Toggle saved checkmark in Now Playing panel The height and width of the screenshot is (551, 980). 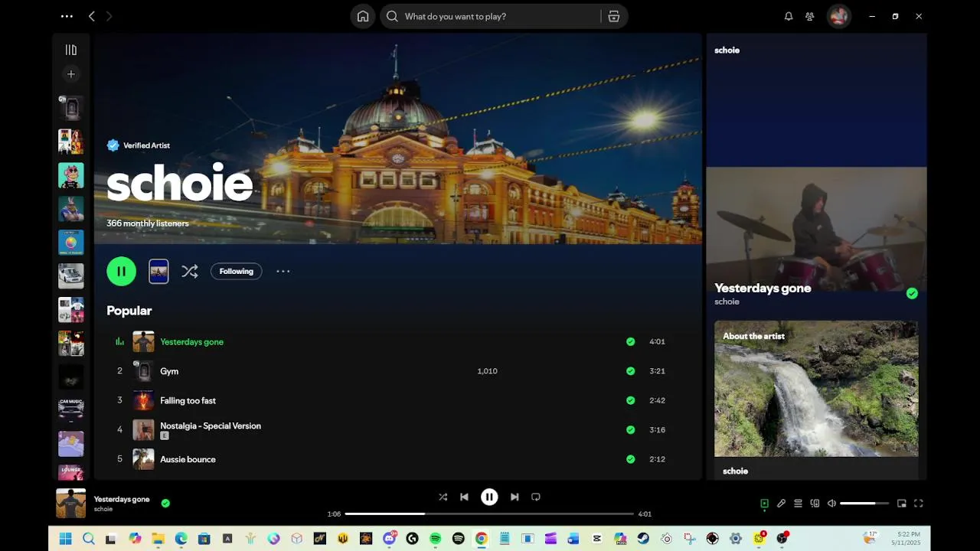pyautogui.click(x=912, y=293)
